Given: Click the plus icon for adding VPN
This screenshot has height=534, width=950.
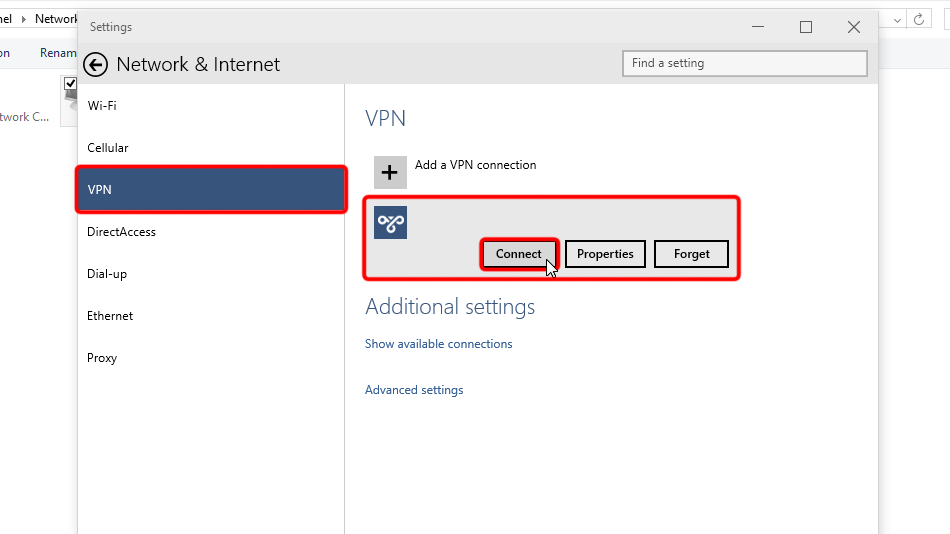Looking at the screenshot, I should pyautogui.click(x=390, y=172).
